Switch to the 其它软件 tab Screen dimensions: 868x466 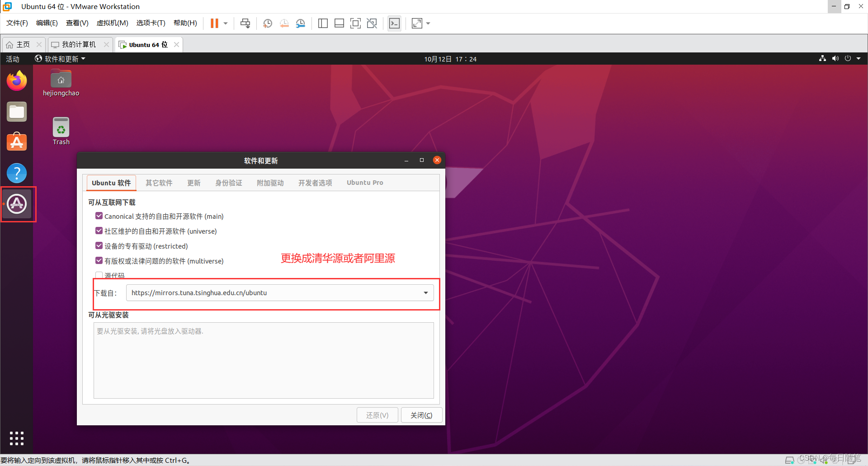[x=159, y=183]
